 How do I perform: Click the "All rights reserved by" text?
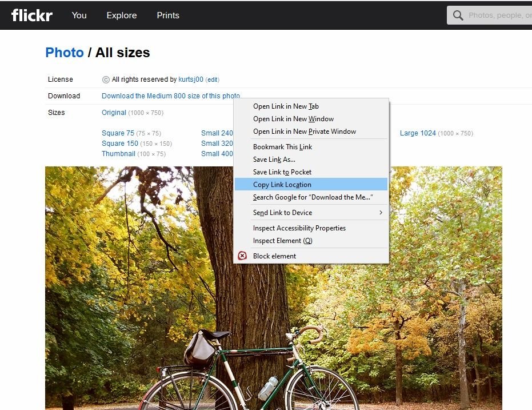tap(144, 79)
